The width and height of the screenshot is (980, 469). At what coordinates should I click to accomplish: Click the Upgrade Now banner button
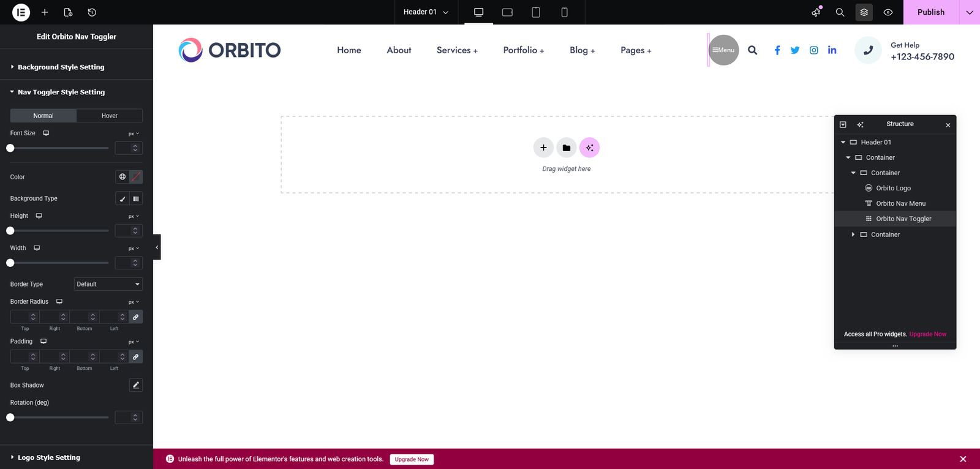point(412,459)
